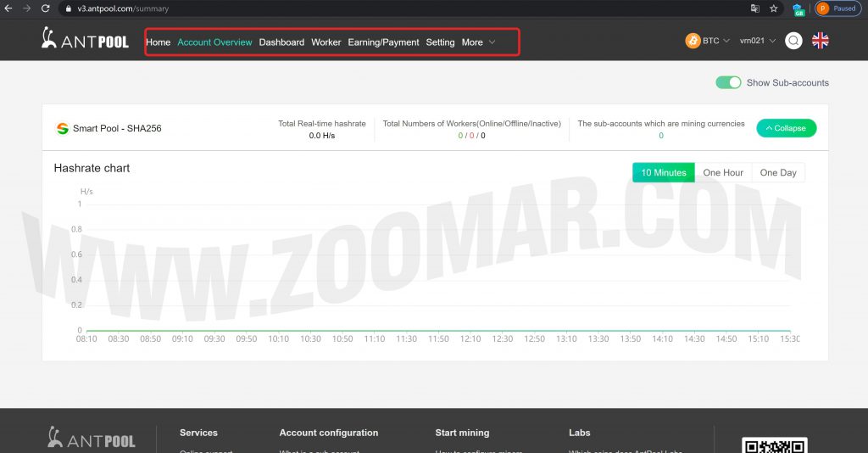The height and width of the screenshot is (453, 868).
Task: Click the 12:10 time axis label
Action: tap(470, 339)
